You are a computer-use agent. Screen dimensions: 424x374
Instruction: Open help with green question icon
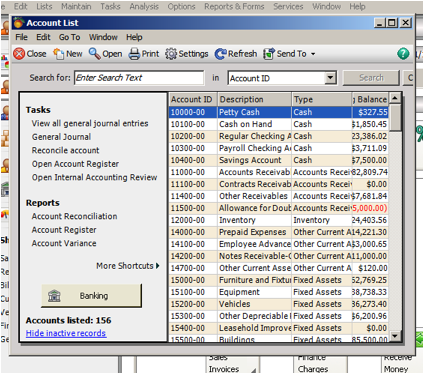tap(403, 53)
